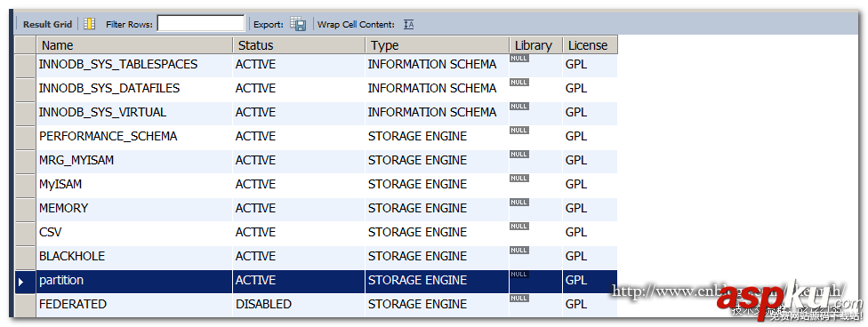Select the PERFORMANCE_SCHEMA name cell
The image size is (868, 327).
[134, 137]
